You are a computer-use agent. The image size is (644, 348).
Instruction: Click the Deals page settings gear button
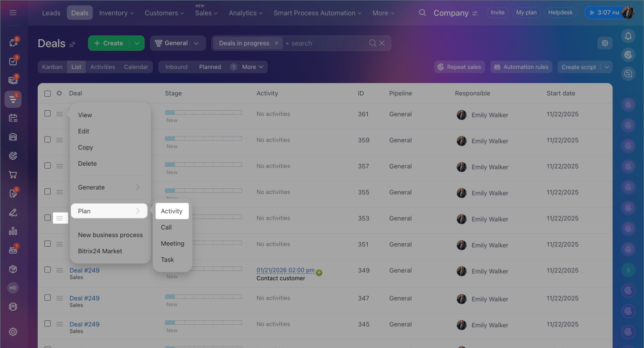pos(605,43)
